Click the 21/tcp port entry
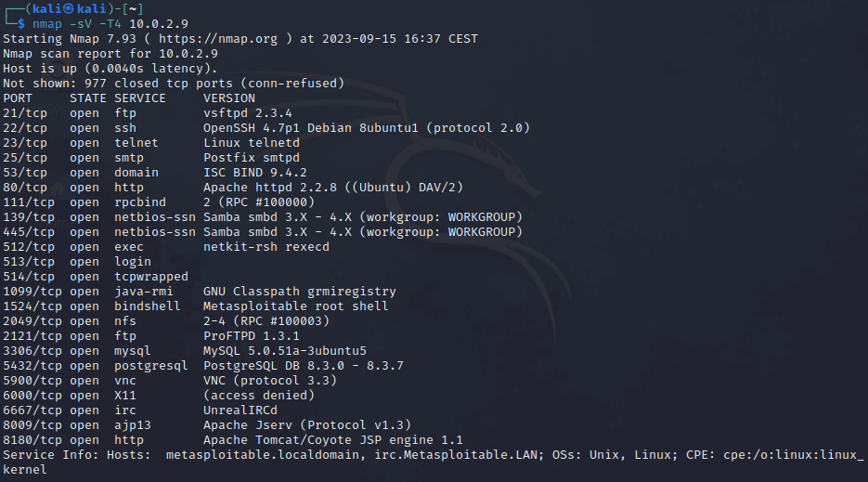This screenshot has height=482, width=868. coord(25,113)
